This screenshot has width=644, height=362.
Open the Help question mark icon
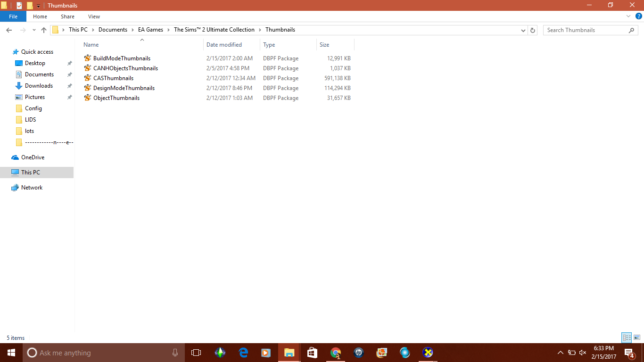(639, 16)
